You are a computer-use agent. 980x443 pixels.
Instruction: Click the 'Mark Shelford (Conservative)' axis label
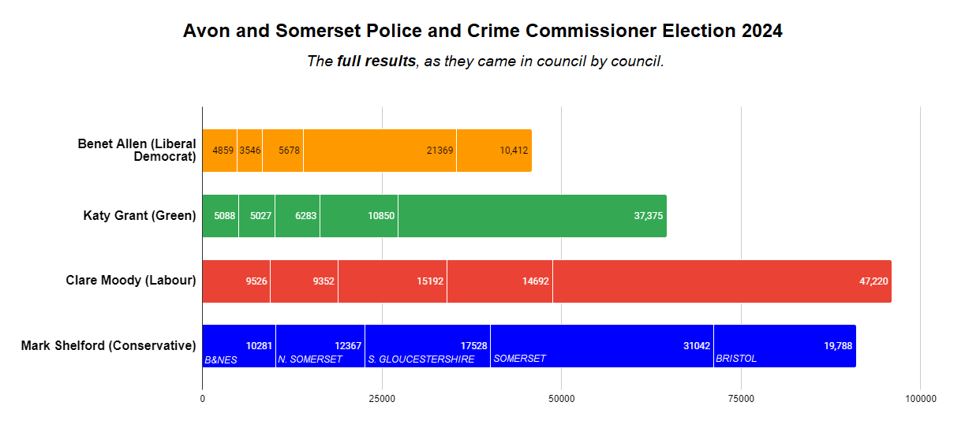pyautogui.click(x=108, y=345)
